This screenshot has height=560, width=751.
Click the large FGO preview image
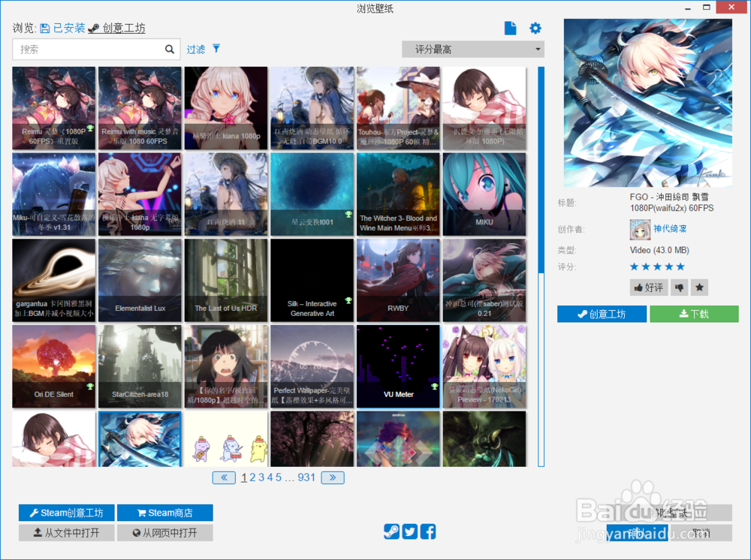point(647,103)
